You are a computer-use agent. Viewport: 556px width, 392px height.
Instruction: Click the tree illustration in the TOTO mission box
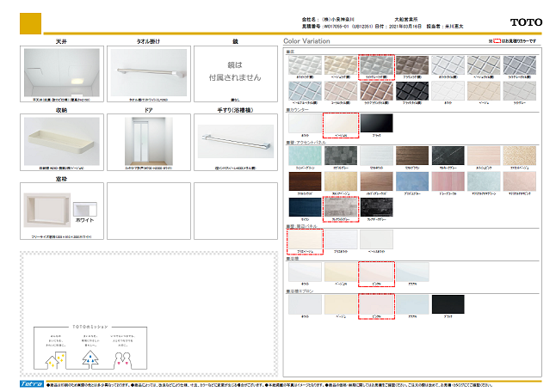pos(92,359)
